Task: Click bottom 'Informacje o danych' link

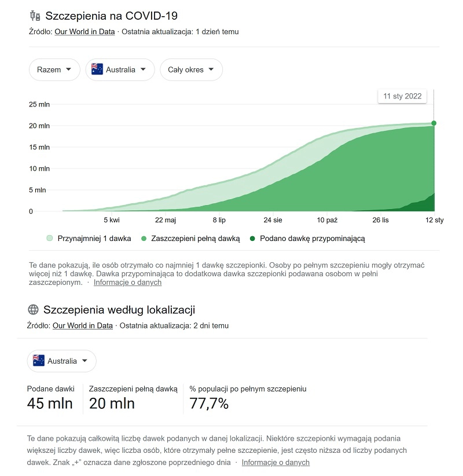Action: 275,462
